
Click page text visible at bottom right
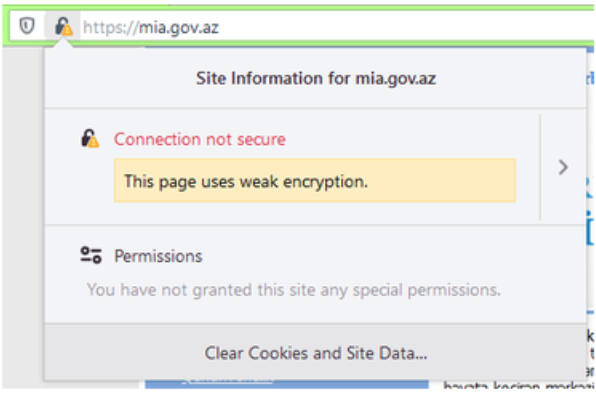518,385
